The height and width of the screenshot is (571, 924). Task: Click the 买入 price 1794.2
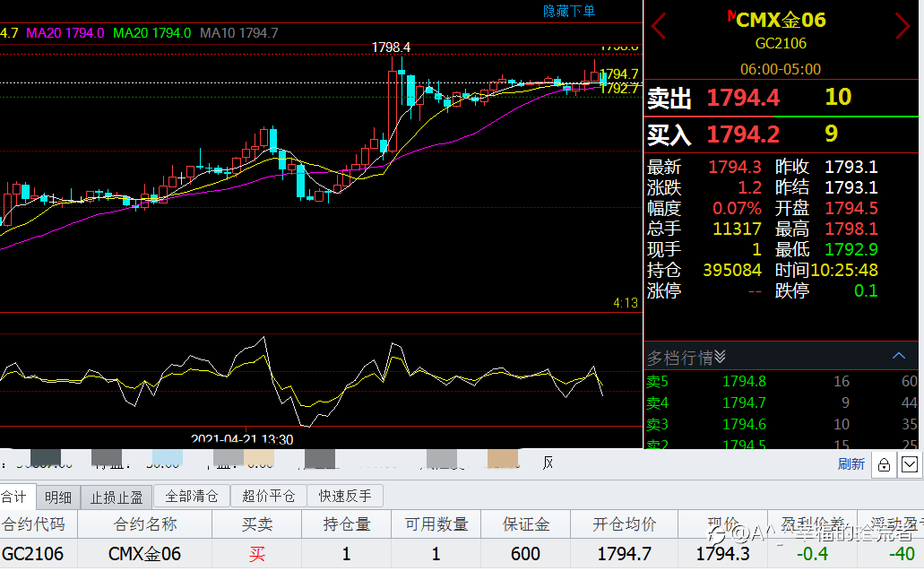click(x=743, y=134)
